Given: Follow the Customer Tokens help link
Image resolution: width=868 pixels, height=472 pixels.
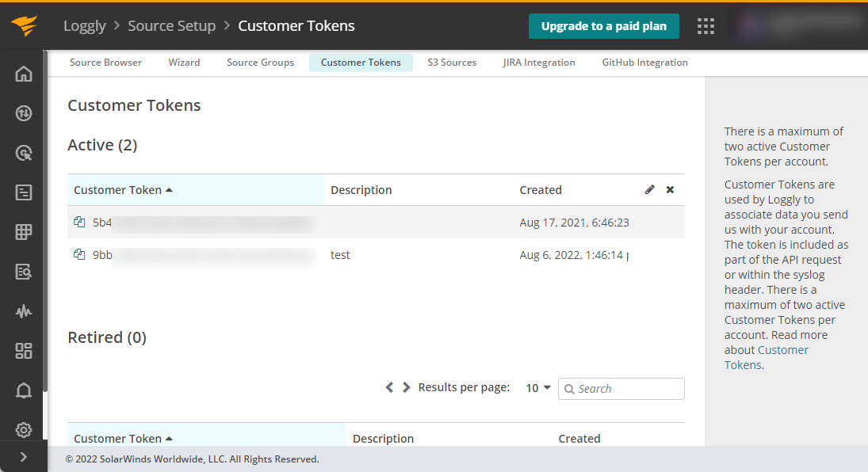Looking at the screenshot, I should [x=782, y=350].
